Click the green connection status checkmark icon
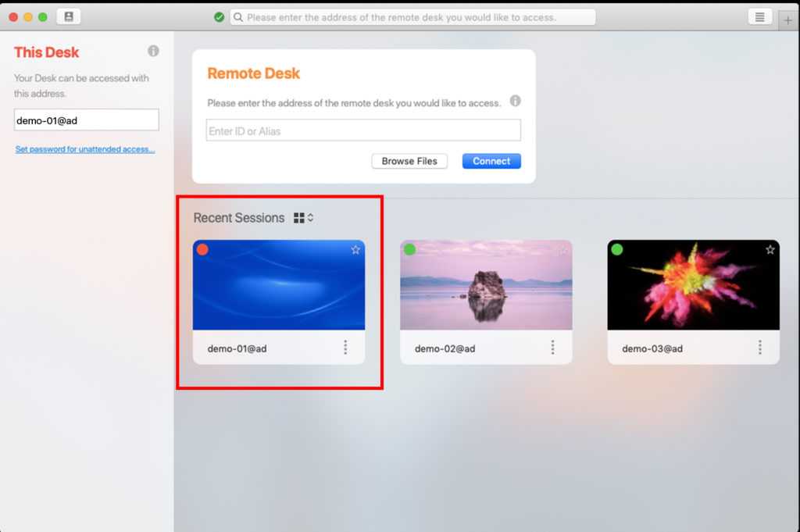Image resolution: width=800 pixels, height=532 pixels. pos(220,17)
